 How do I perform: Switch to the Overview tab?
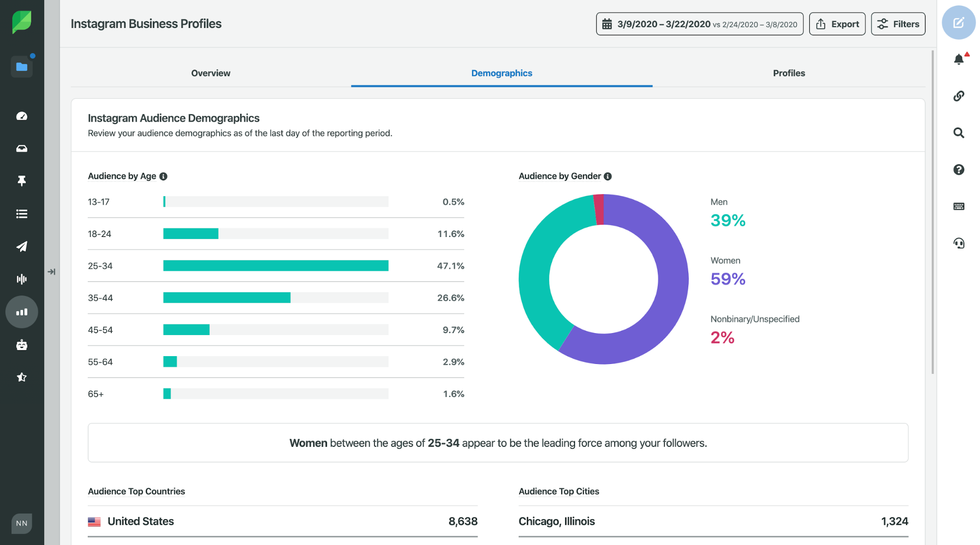pos(211,73)
